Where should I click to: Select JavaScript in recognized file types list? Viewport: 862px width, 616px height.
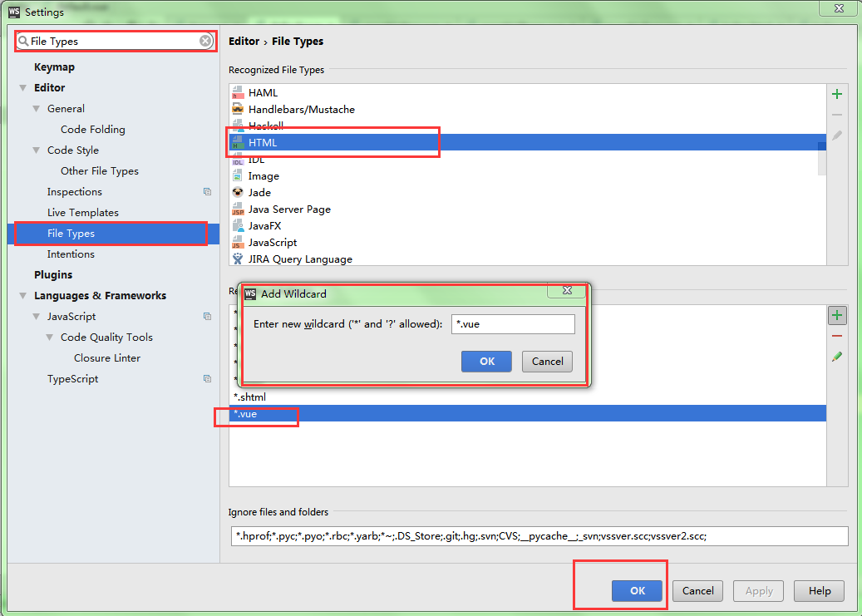click(x=527, y=243)
